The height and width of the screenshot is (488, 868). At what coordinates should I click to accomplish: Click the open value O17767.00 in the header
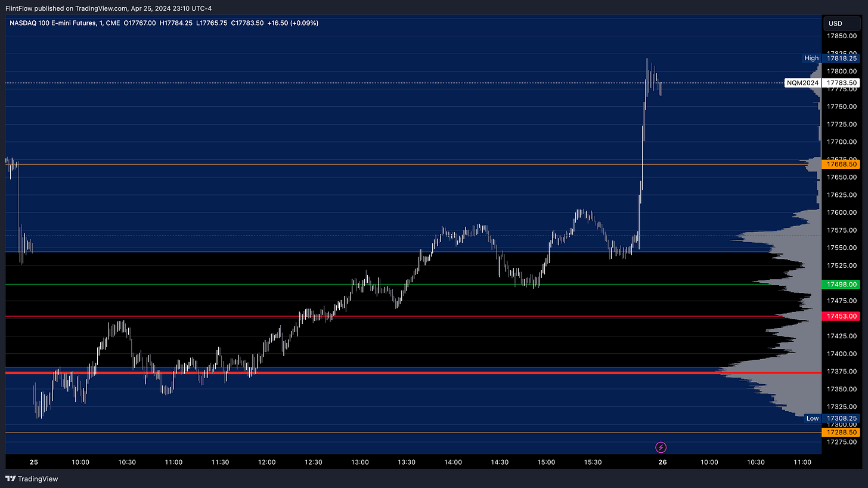pyautogui.click(x=139, y=23)
